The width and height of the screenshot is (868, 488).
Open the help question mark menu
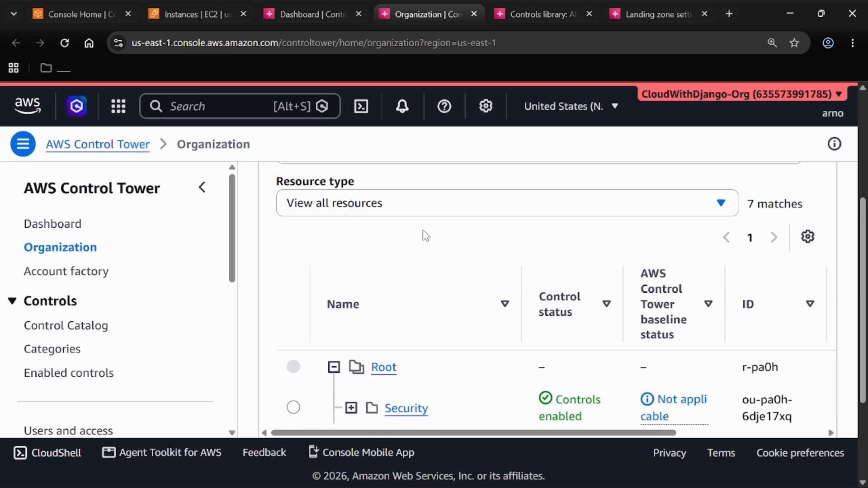[444, 106]
